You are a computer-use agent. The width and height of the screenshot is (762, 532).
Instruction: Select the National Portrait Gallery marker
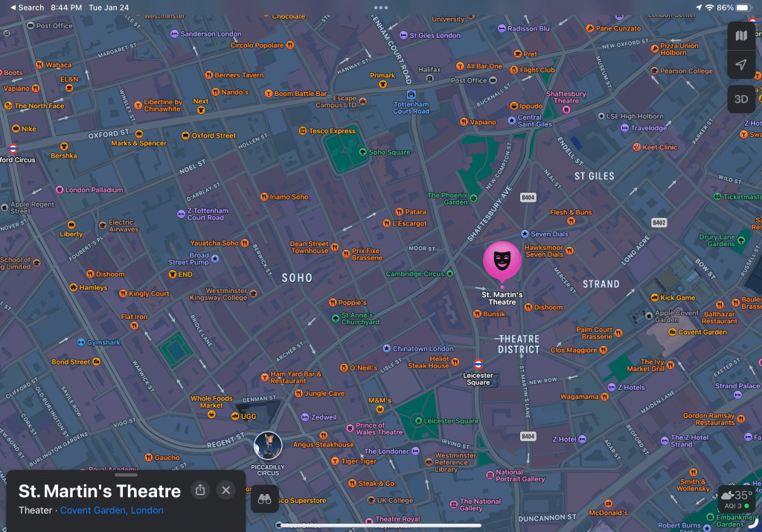[x=488, y=472]
